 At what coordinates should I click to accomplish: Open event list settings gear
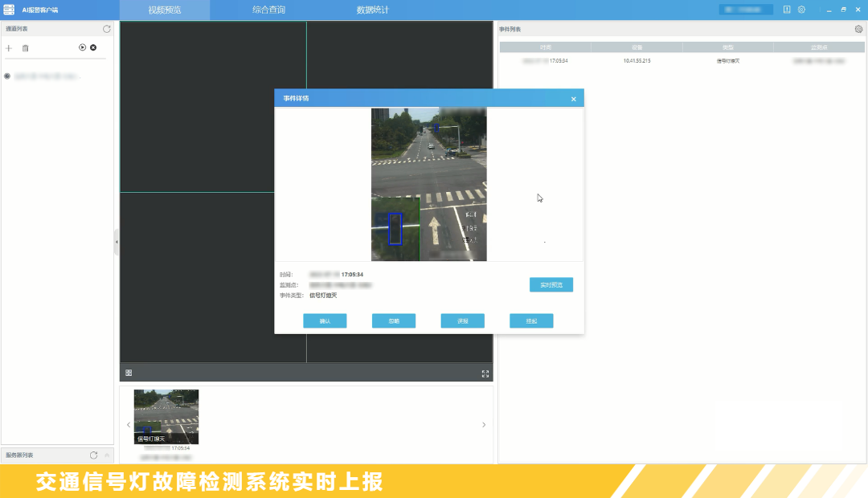click(x=858, y=29)
